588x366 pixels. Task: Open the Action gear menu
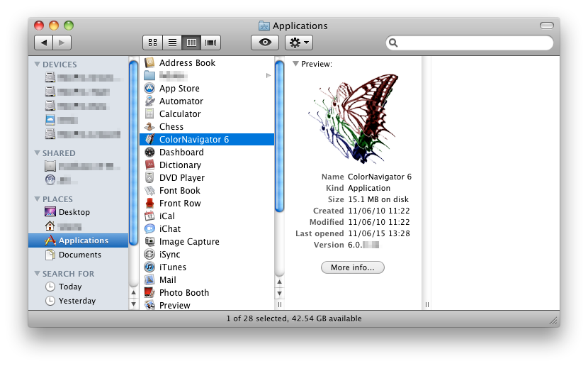pyautogui.click(x=299, y=43)
